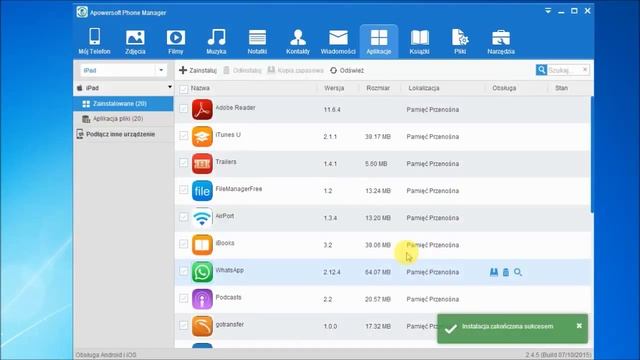Image resolution: width=640 pixels, height=360 pixels.
Task: Click the iTunes U app icon
Action: pos(202,136)
